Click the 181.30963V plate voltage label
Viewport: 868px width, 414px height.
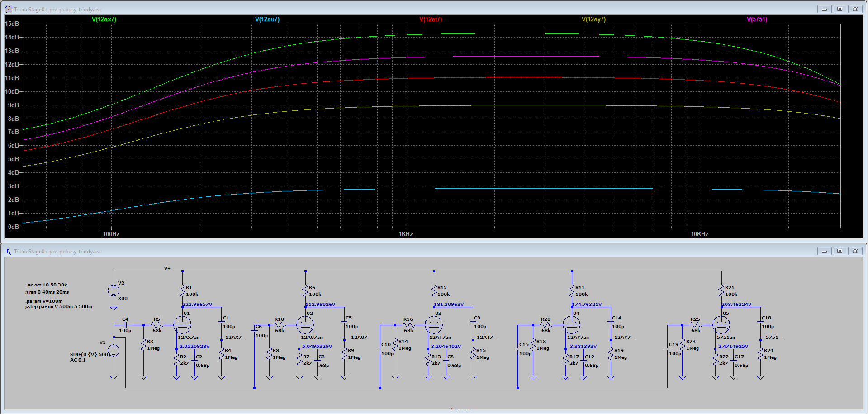point(449,305)
